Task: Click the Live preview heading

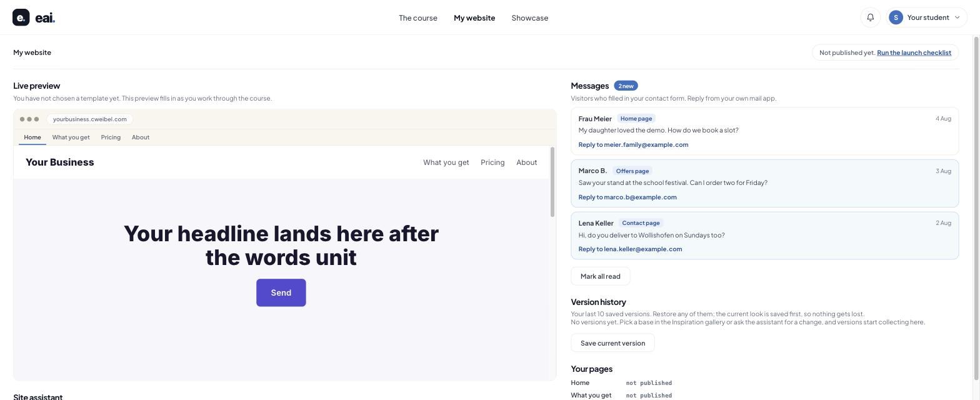Action: pos(36,86)
